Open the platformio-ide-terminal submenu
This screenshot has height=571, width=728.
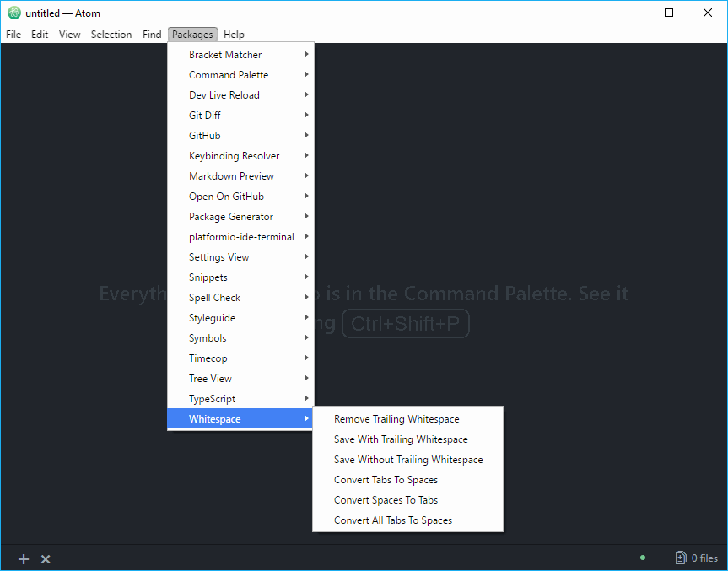coord(241,237)
